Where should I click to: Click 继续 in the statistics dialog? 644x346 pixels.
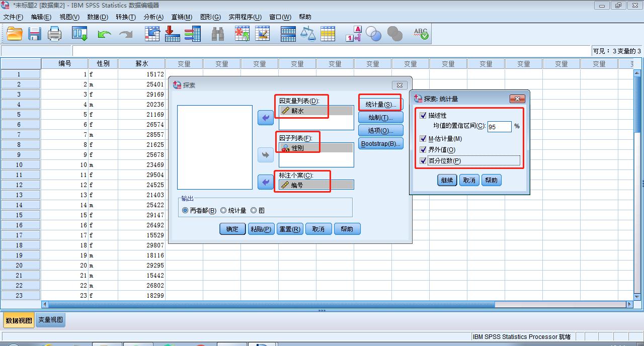click(x=447, y=180)
